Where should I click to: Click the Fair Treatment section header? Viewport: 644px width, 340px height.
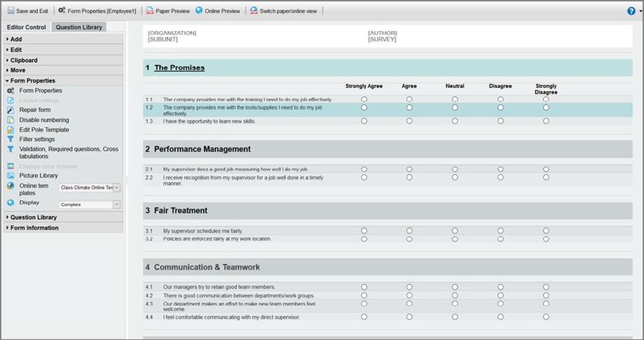387,211
